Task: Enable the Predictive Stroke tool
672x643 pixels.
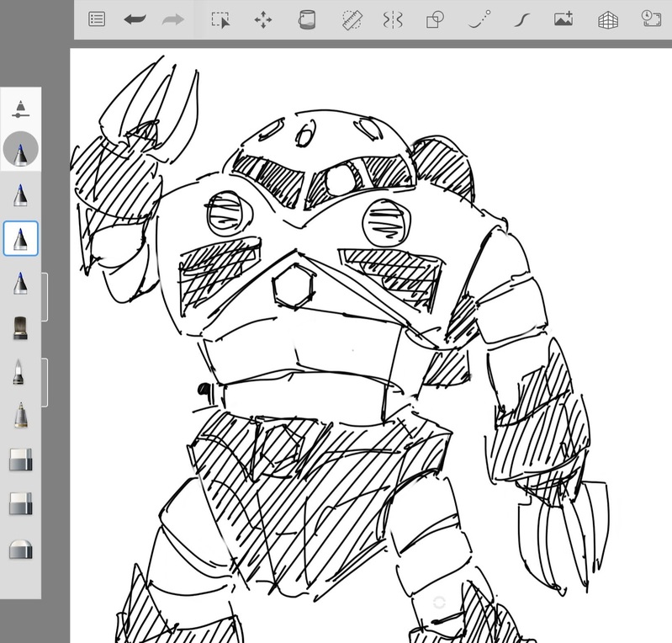Action: tap(479, 19)
